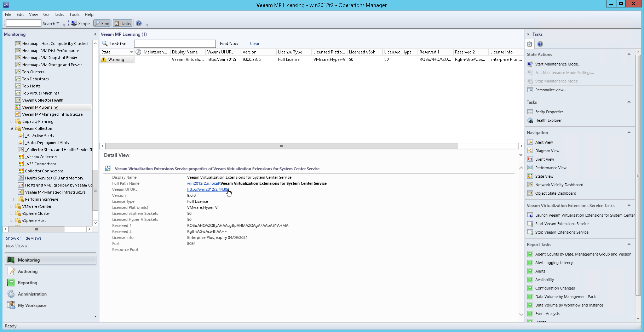Click the Find magnifier toolbar button
Image resolution: width=644 pixels, height=332 pixels.
click(102, 23)
